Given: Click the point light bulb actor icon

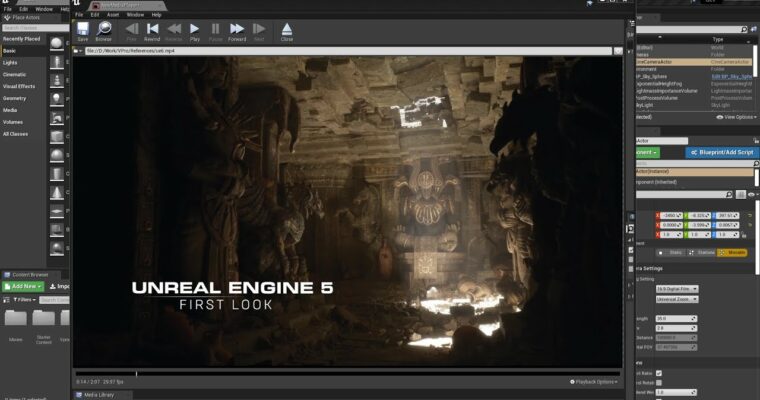Looking at the screenshot, I should 57,99.
